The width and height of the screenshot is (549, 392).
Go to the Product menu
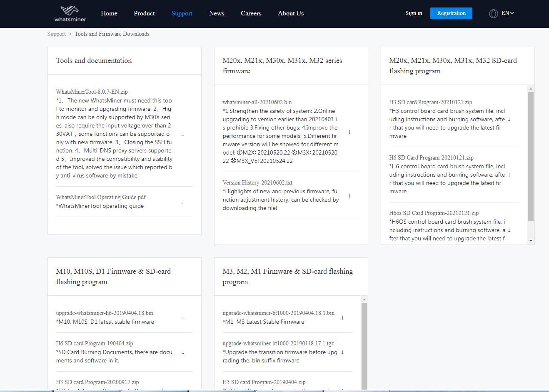144,13
